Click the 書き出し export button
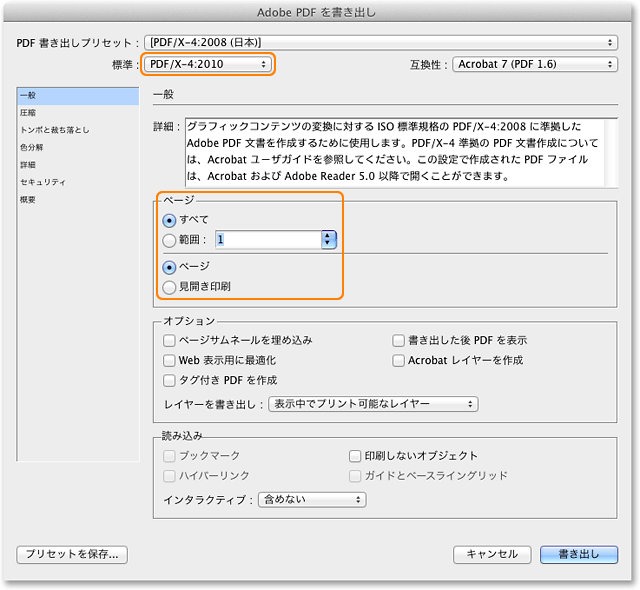 click(x=578, y=554)
